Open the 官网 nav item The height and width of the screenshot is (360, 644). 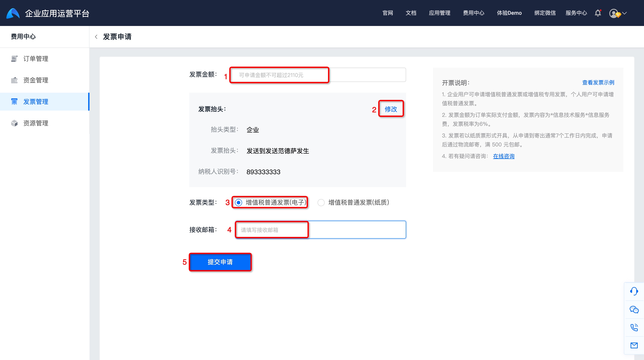click(388, 13)
